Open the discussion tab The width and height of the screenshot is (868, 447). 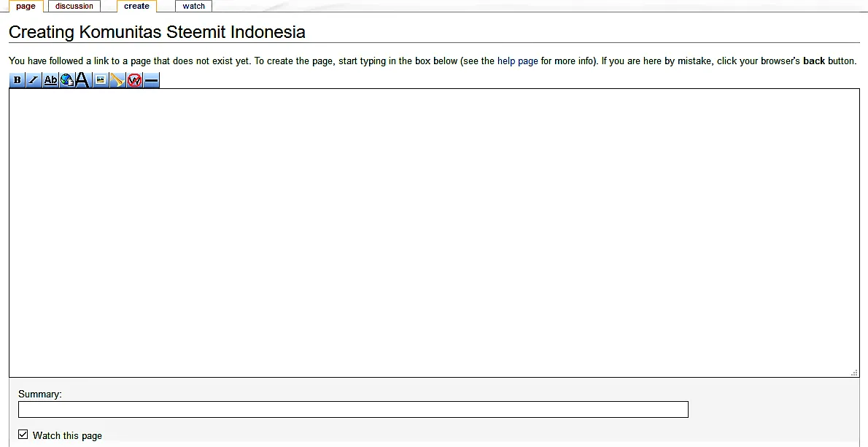click(x=74, y=6)
